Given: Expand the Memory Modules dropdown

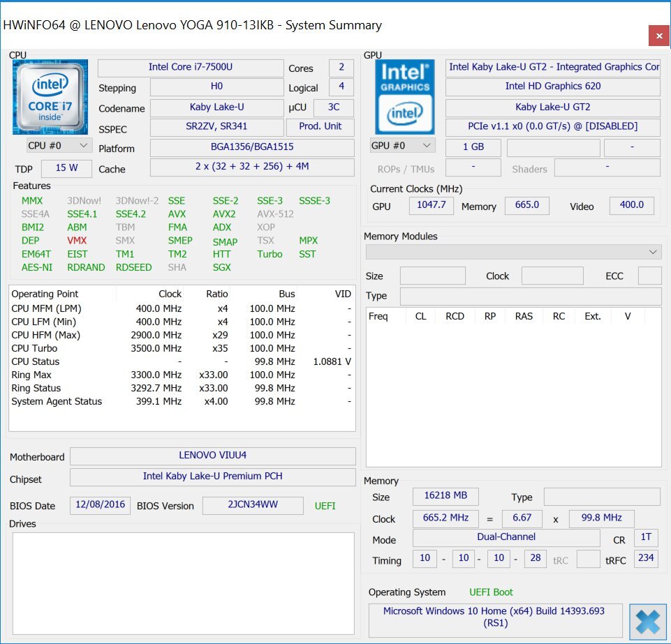Looking at the screenshot, I should (513, 251).
